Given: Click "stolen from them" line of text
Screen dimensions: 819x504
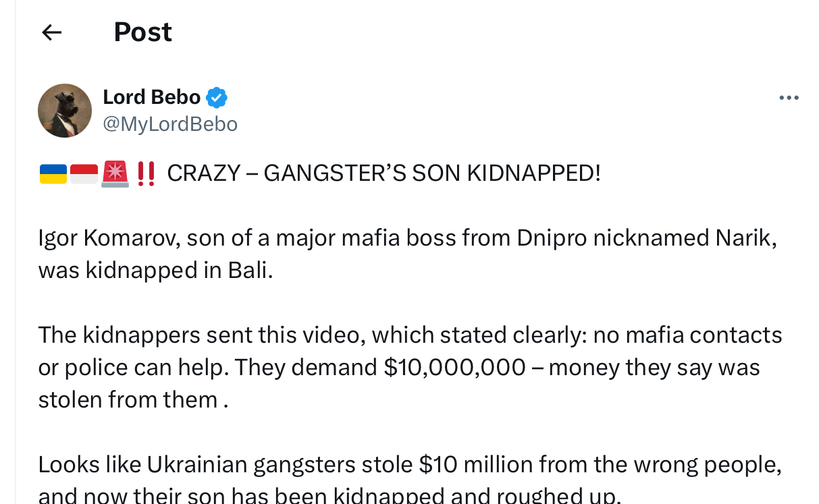Looking at the screenshot, I should pyautogui.click(x=128, y=399).
